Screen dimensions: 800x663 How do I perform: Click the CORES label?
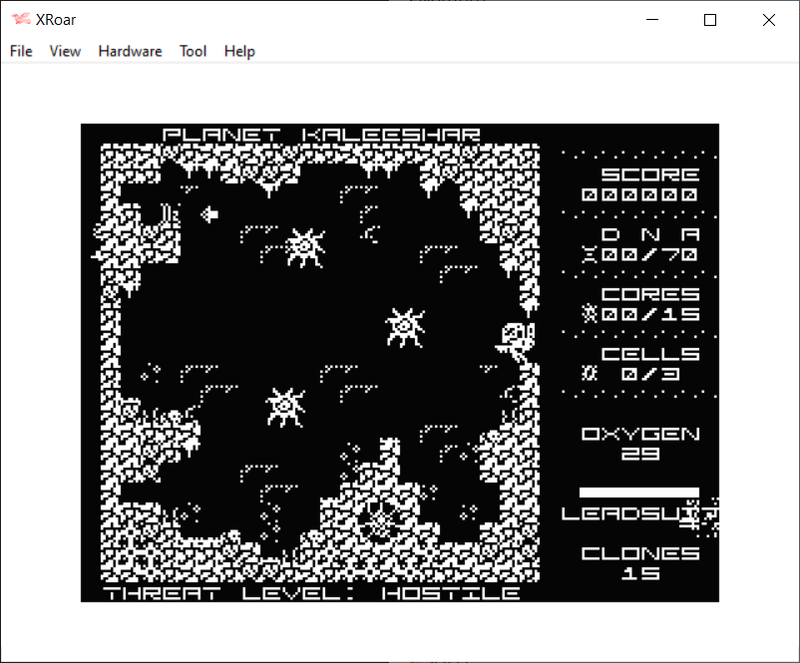(650, 294)
